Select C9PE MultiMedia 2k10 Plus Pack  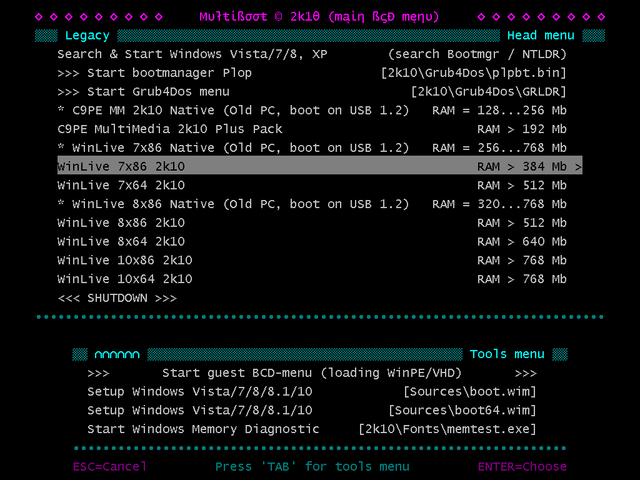tap(312, 129)
